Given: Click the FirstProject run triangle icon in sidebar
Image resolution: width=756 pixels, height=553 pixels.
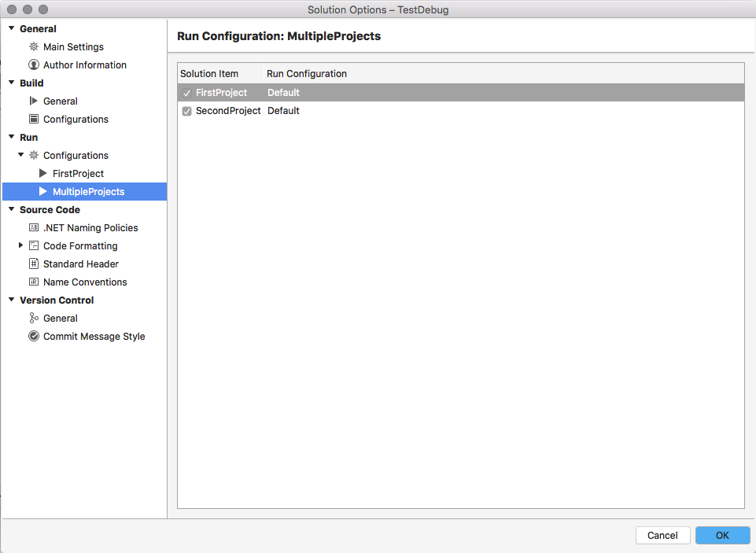Looking at the screenshot, I should point(43,173).
